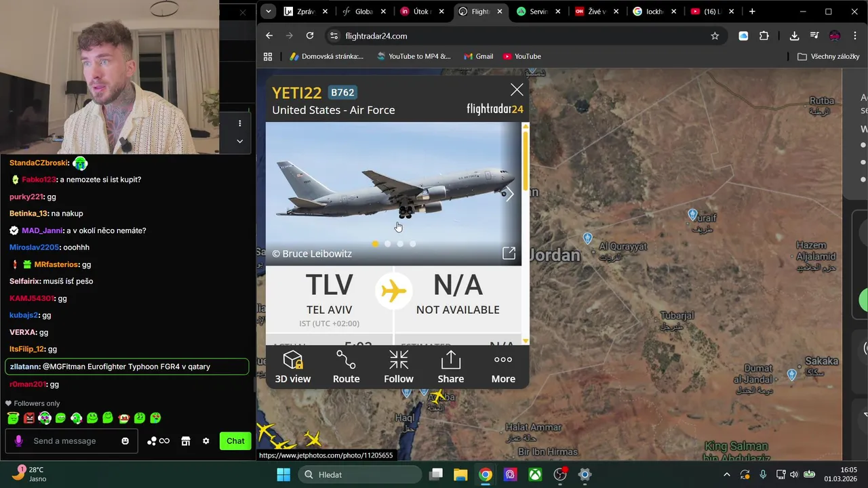Open the emoji picker in chat input

point(125,441)
